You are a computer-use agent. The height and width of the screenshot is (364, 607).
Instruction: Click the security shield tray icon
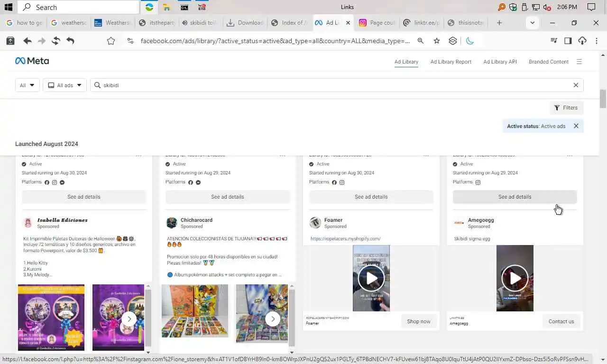[x=513, y=7]
